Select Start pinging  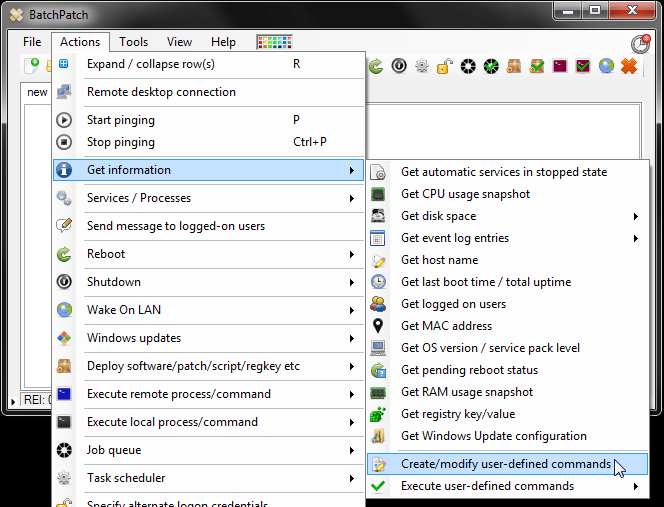208,120
